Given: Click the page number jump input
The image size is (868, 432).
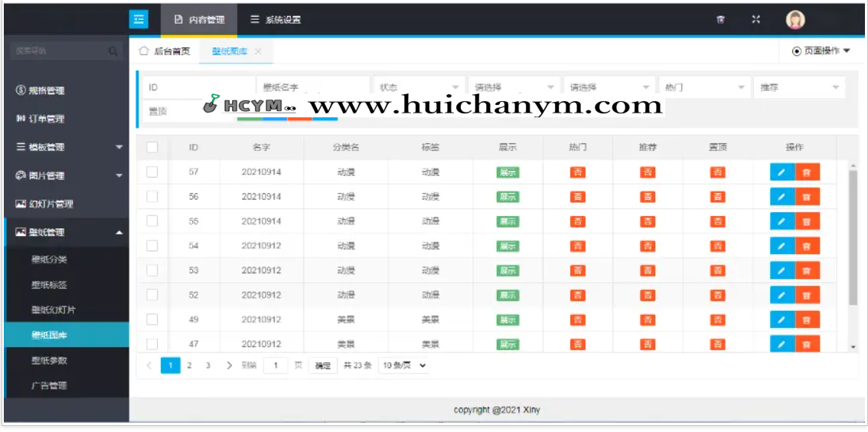Looking at the screenshot, I should pyautogui.click(x=275, y=365).
